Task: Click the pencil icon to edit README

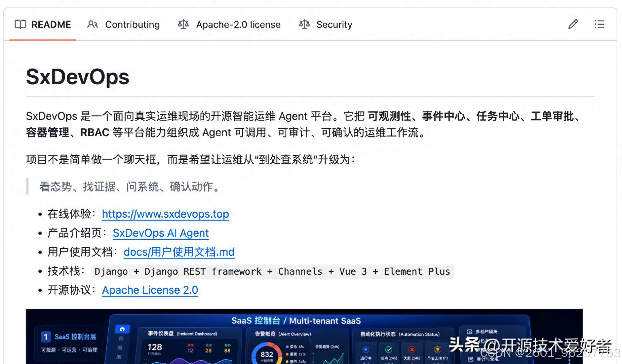Action: (x=573, y=24)
